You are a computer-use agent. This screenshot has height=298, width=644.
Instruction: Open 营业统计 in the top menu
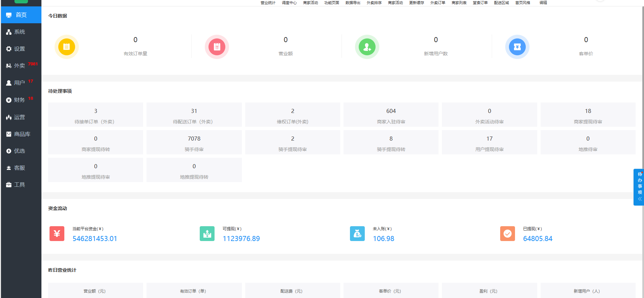[268, 3]
